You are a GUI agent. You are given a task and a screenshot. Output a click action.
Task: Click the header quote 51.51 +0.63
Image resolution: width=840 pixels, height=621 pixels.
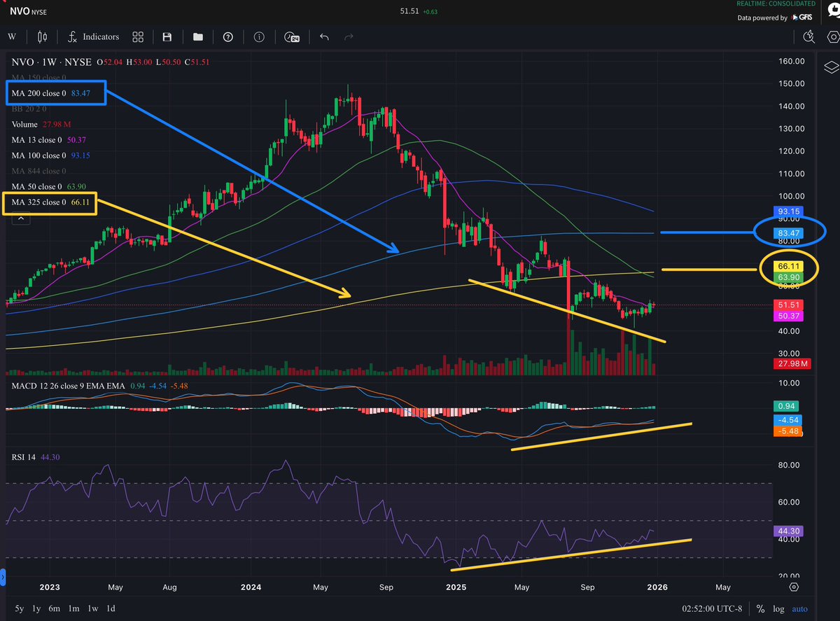pyautogui.click(x=419, y=11)
